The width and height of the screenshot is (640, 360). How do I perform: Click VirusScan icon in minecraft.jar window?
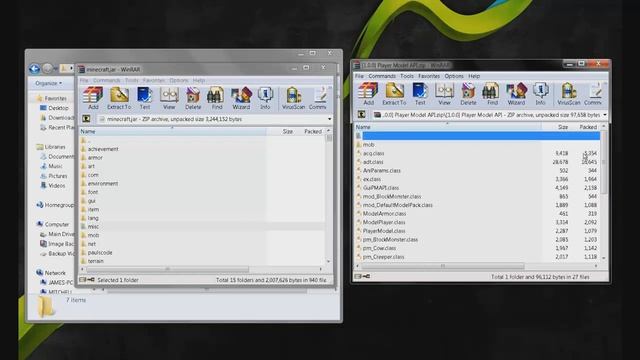tap(293, 98)
